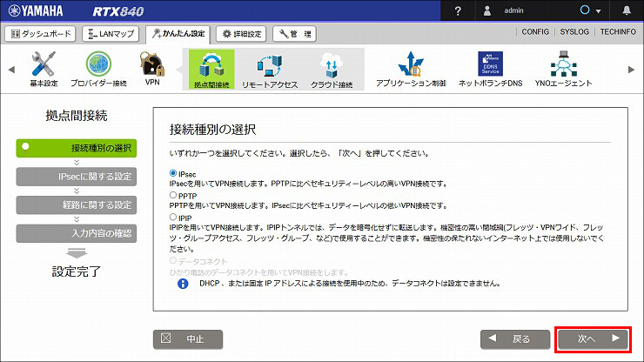The width and height of the screenshot is (644, 362).
Task: Open the アプリケーション制御 icon
Action: point(411,68)
